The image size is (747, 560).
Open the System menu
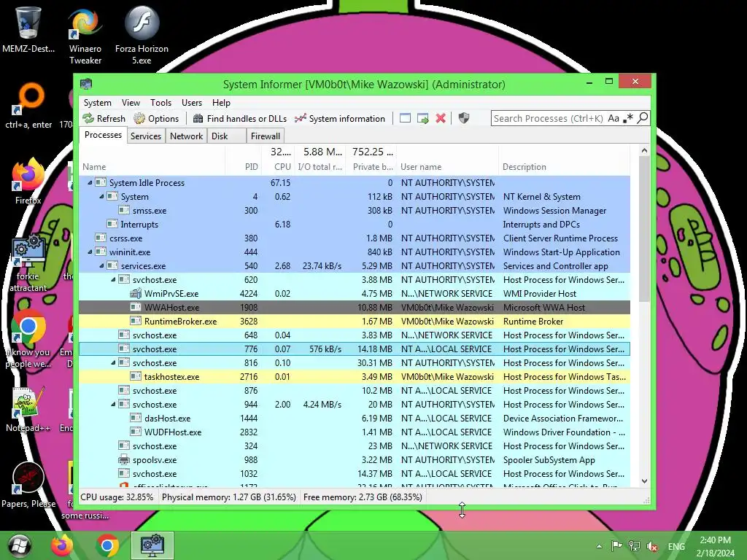coord(97,103)
